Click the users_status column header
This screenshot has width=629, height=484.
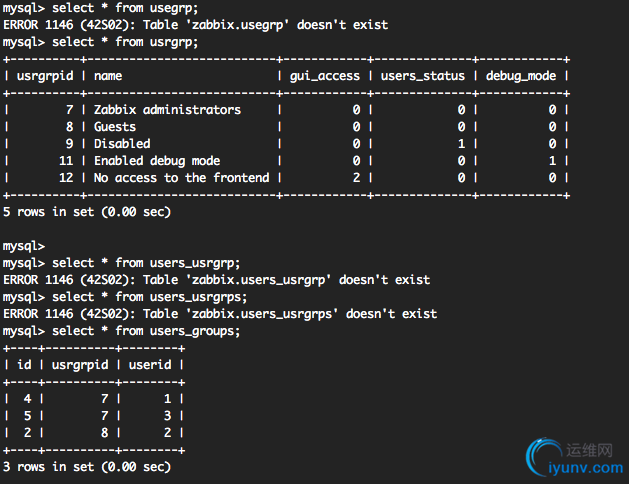422,76
